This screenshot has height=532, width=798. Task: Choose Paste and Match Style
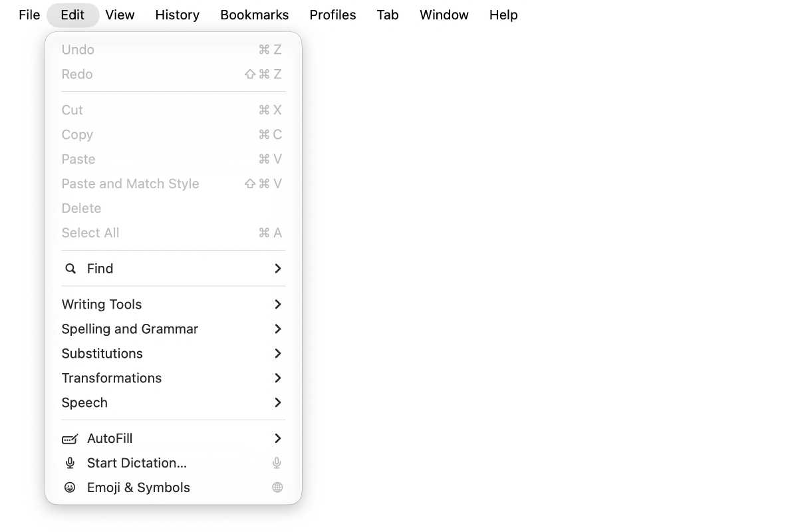(x=174, y=184)
